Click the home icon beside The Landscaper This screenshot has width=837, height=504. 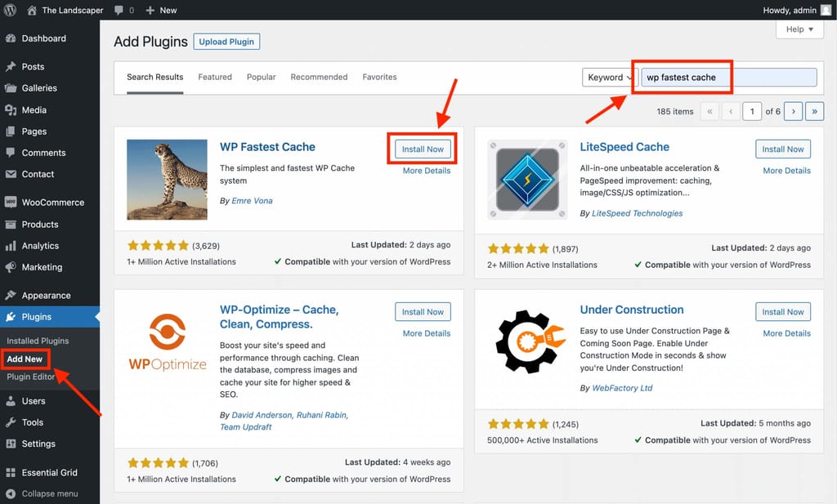pyautogui.click(x=32, y=10)
